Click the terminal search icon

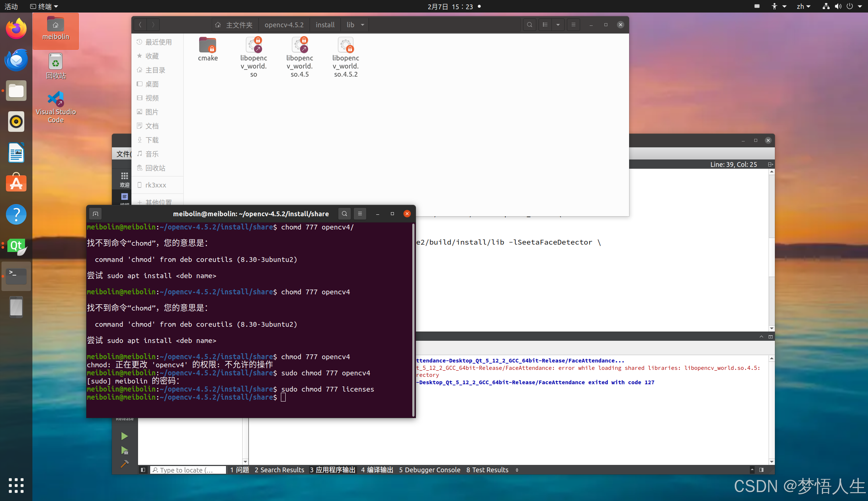(344, 214)
